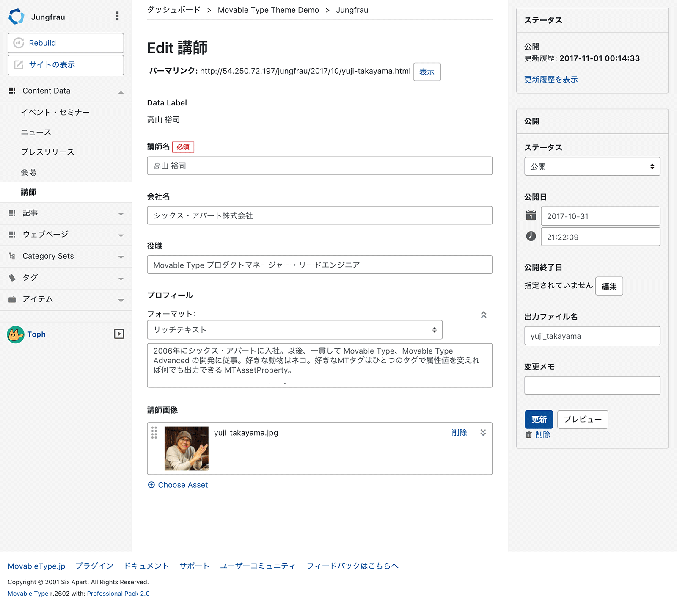Open 会場 content data
677x616 pixels.
(x=28, y=172)
